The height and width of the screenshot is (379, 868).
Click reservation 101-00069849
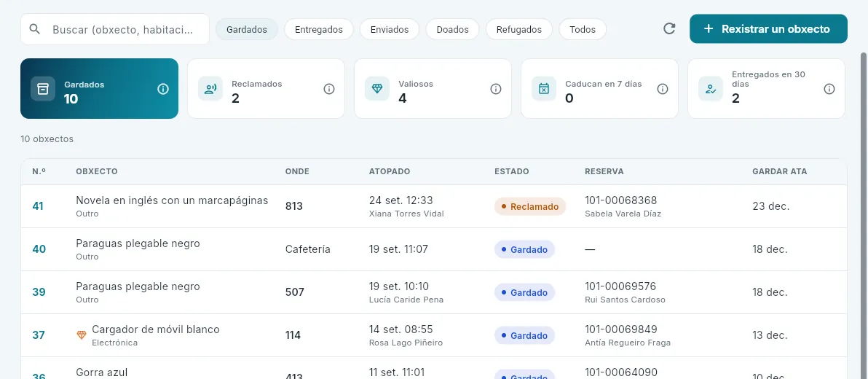coord(620,329)
